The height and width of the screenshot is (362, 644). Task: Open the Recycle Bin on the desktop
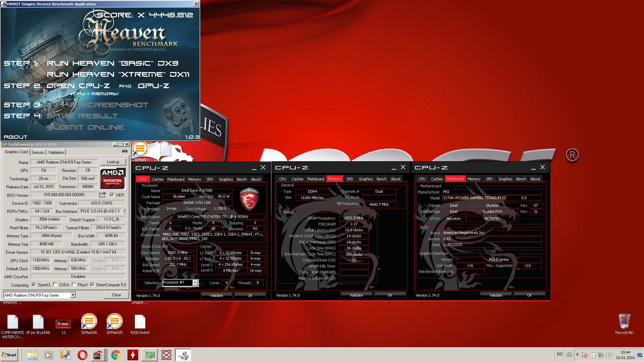pos(624,324)
